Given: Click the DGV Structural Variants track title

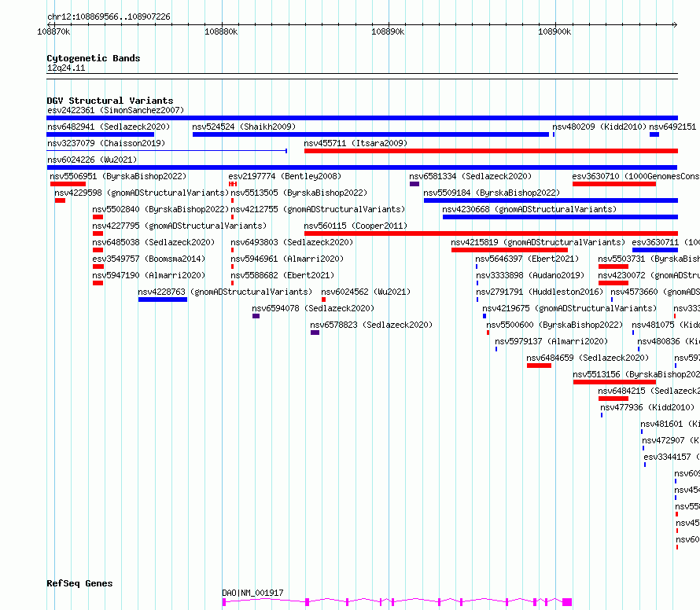Looking at the screenshot, I should pyautogui.click(x=110, y=101).
